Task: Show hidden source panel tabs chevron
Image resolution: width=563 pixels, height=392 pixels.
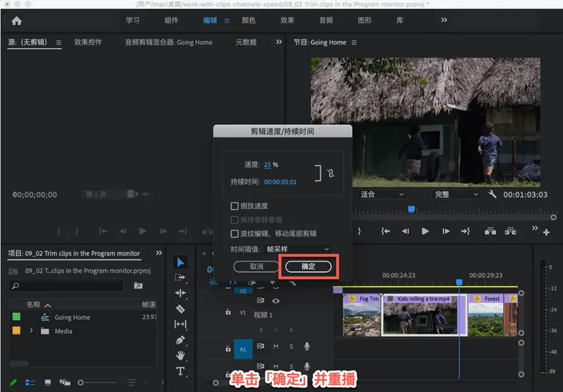Action: click(278, 42)
